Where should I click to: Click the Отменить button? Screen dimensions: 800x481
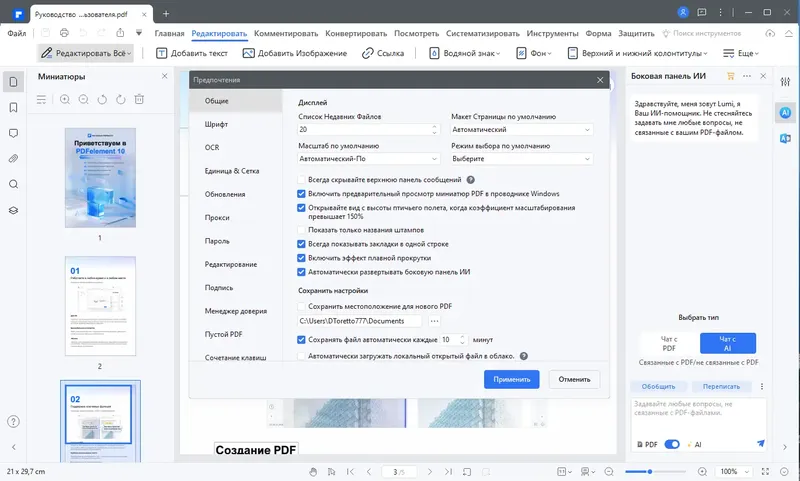[574, 379]
